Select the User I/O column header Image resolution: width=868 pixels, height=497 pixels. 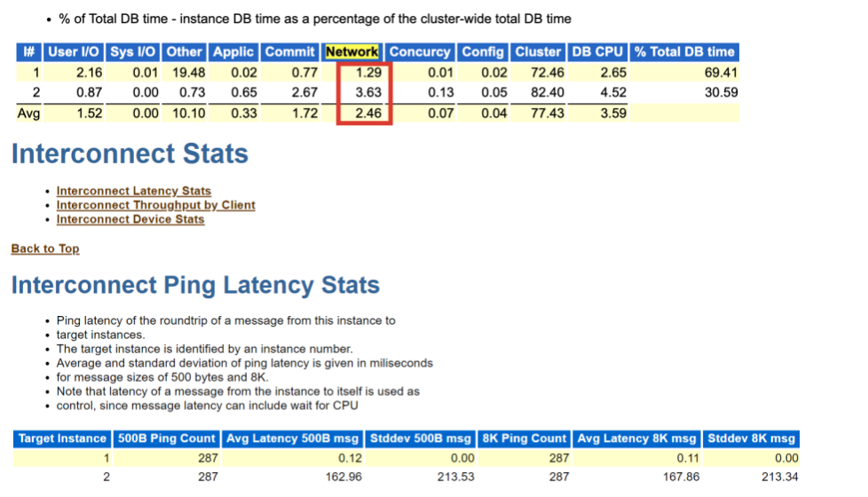[x=73, y=52]
